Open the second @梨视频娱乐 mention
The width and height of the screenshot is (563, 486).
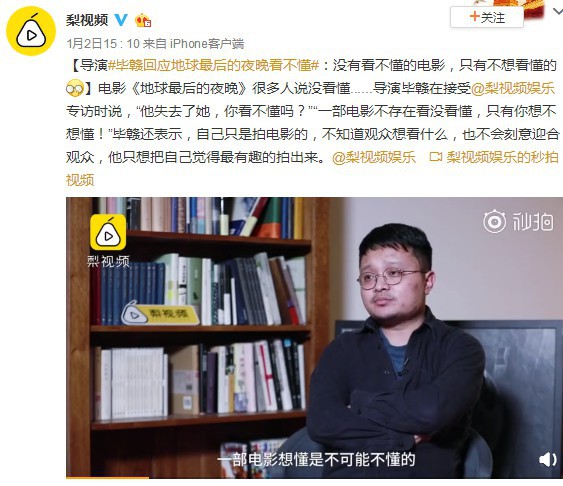374,157
